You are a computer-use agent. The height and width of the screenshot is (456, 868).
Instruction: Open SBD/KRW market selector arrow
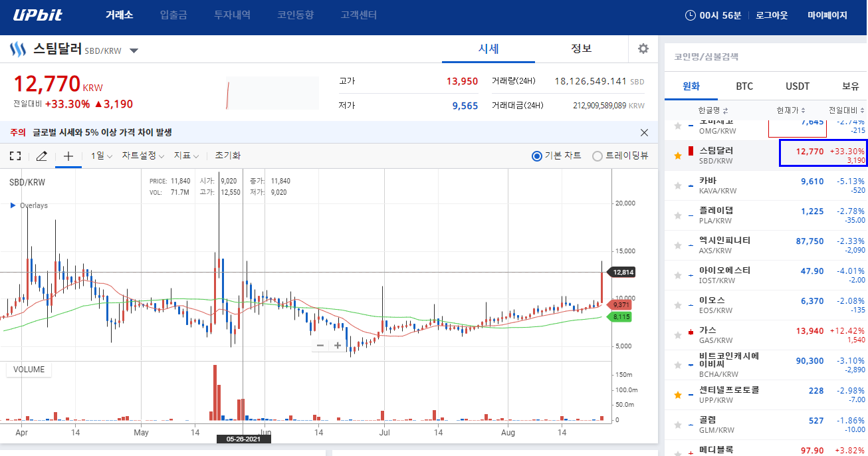tap(134, 51)
